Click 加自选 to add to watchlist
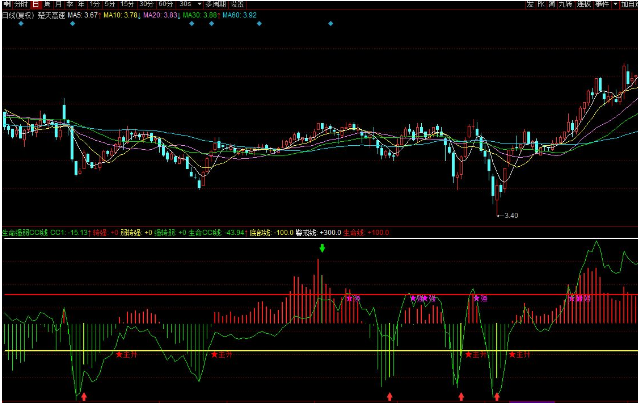 (x=629, y=4)
